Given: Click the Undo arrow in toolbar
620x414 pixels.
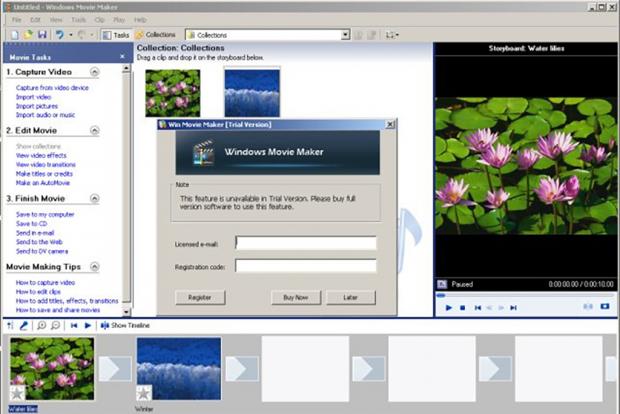Looking at the screenshot, I should coord(60,35).
